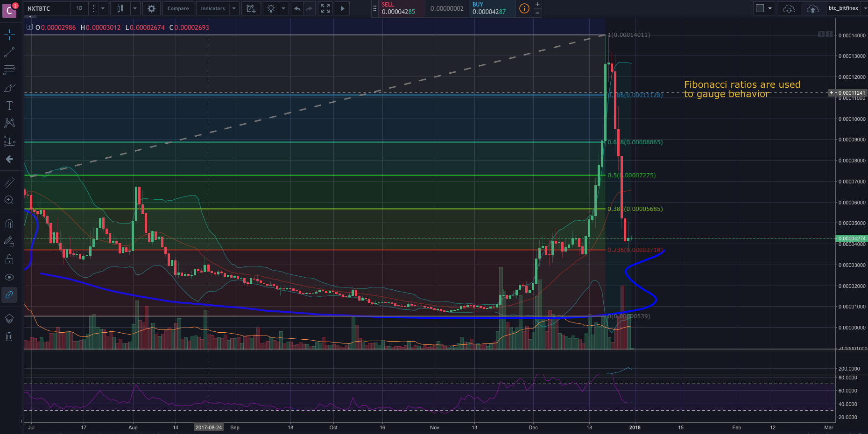The height and width of the screenshot is (434, 868).
Task: Undo the last chart action
Action: coord(297,8)
